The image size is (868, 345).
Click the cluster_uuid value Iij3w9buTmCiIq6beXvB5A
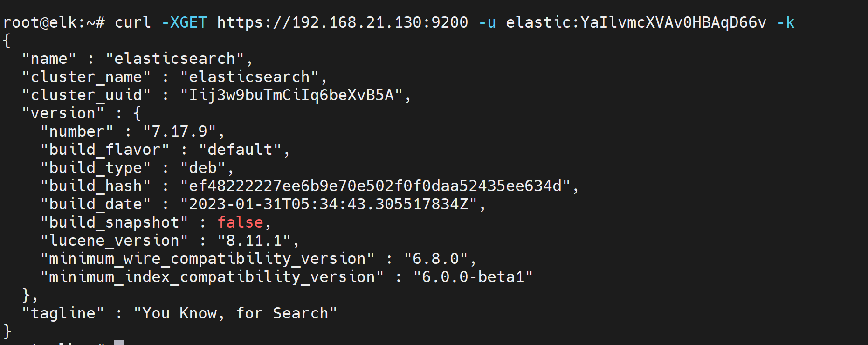(x=291, y=95)
